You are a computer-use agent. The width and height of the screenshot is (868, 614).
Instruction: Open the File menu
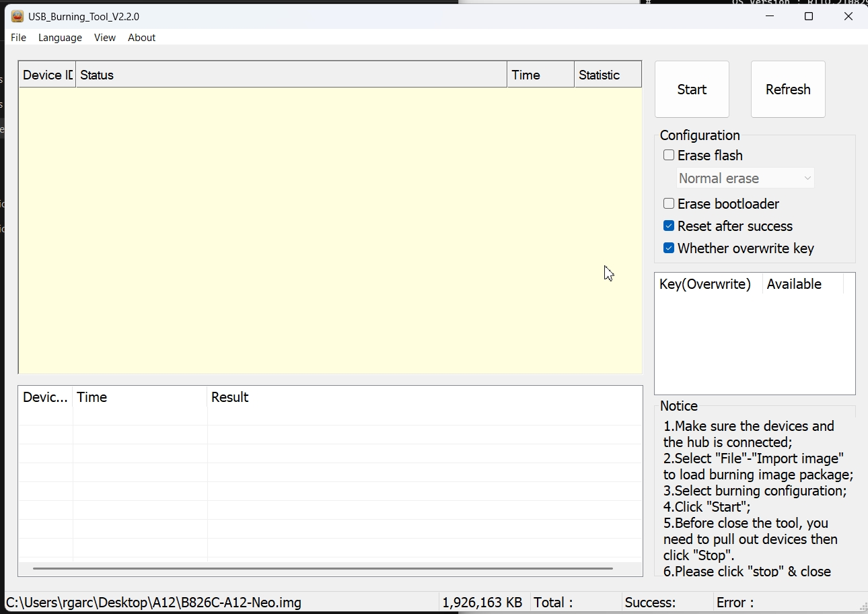(18, 38)
